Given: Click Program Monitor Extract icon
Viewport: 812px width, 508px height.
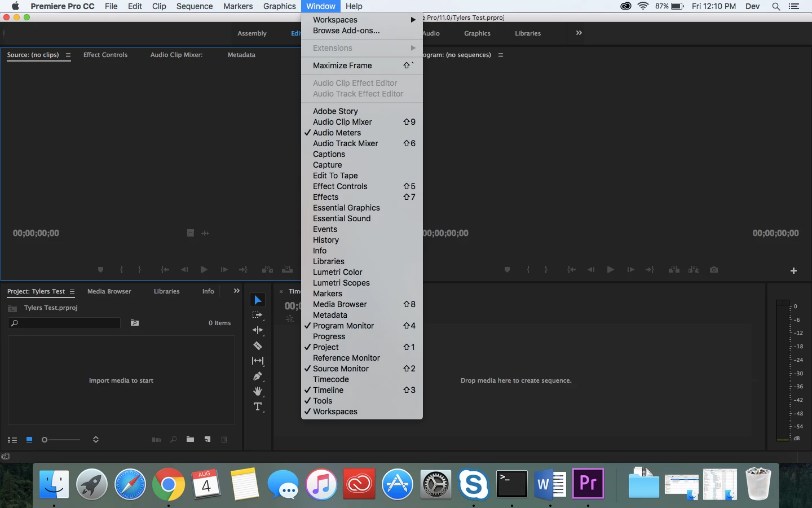Looking at the screenshot, I should pos(694,270).
